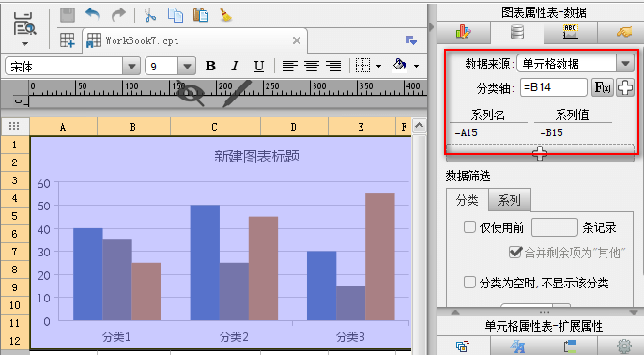Open the border style dropdown arrow
Screen dimensions: 644x355
tap(378, 66)
